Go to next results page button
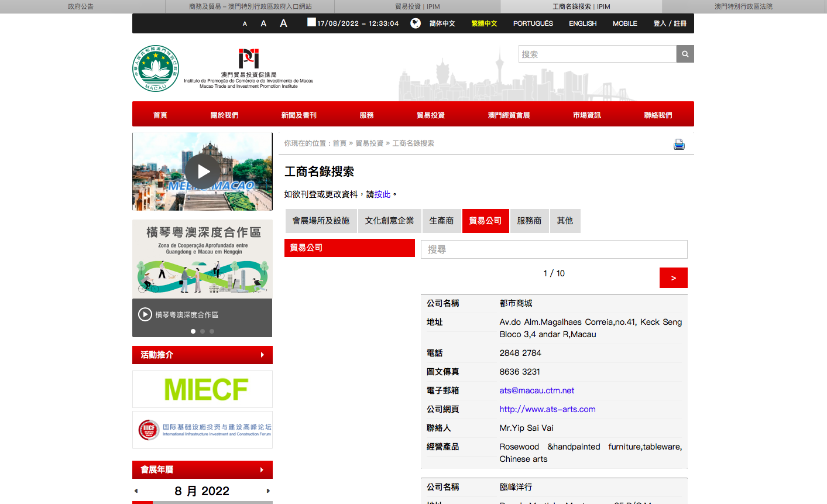Image resolution: width=827 pixels, height=504 pixels. click(673, 278)
